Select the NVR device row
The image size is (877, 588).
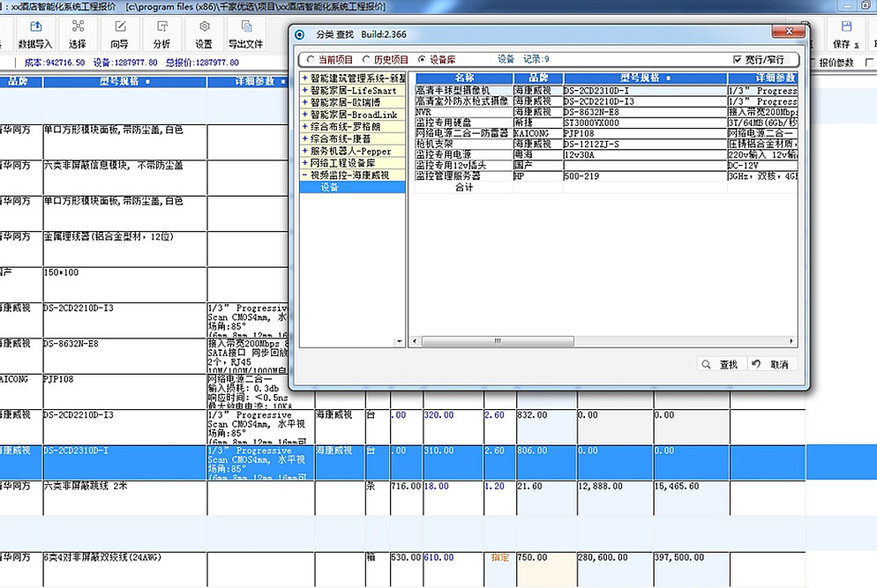606,112
